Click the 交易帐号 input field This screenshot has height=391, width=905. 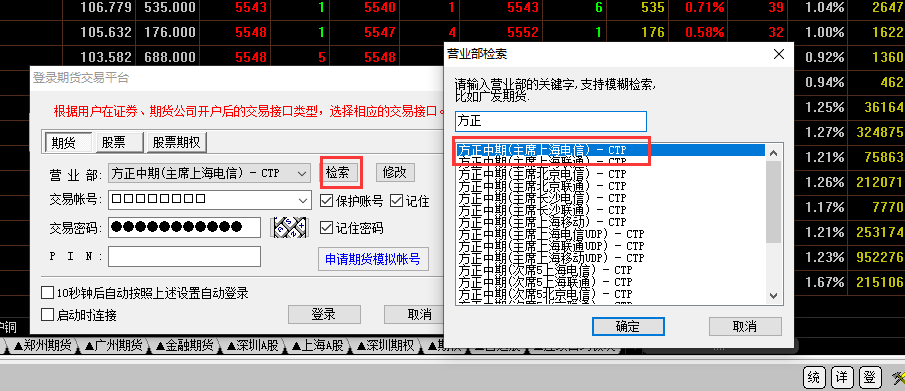(202, 199)
